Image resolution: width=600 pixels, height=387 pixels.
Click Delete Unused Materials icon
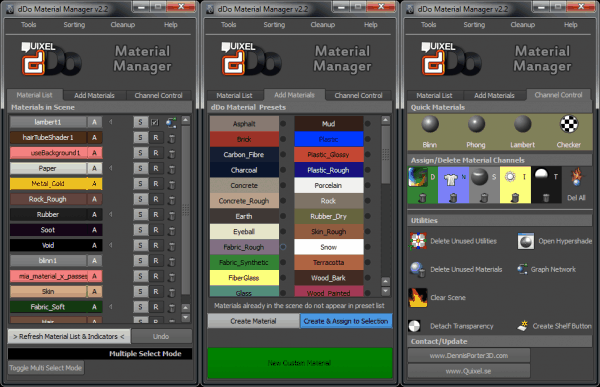pos(417,269)
